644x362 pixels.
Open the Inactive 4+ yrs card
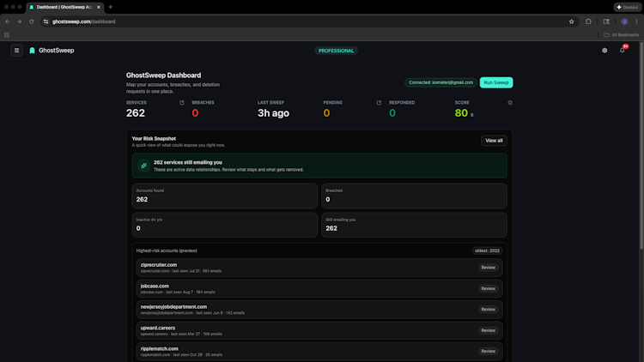coord(225,225)
